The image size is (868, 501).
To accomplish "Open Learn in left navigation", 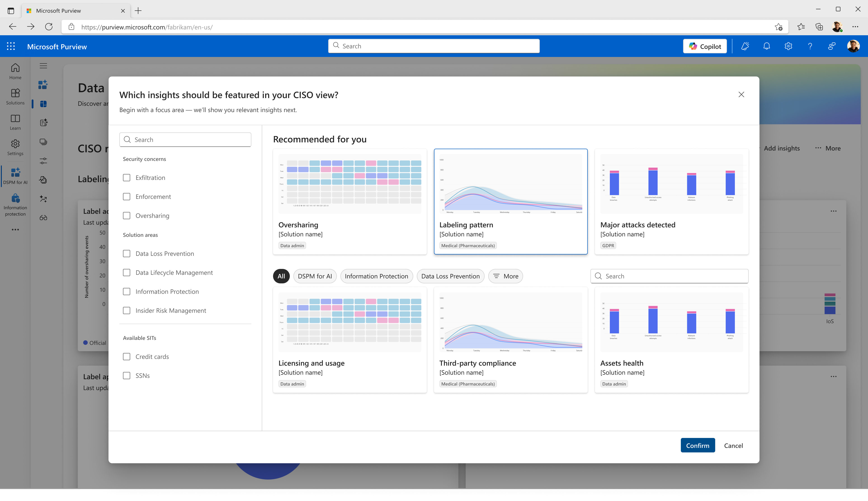I will 15,122.
